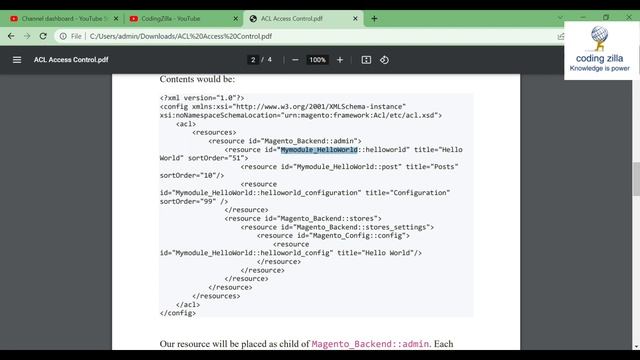
Task: Click the scrollbar down arrow
Action: pos(636,347)
